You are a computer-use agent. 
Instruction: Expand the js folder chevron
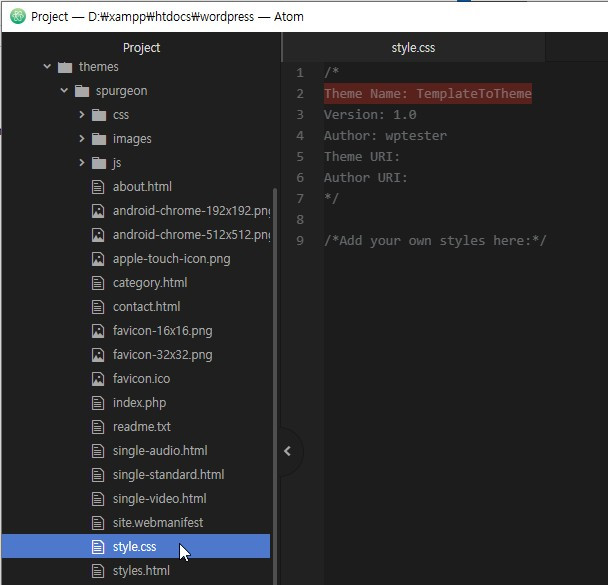[x=81, y=163]
